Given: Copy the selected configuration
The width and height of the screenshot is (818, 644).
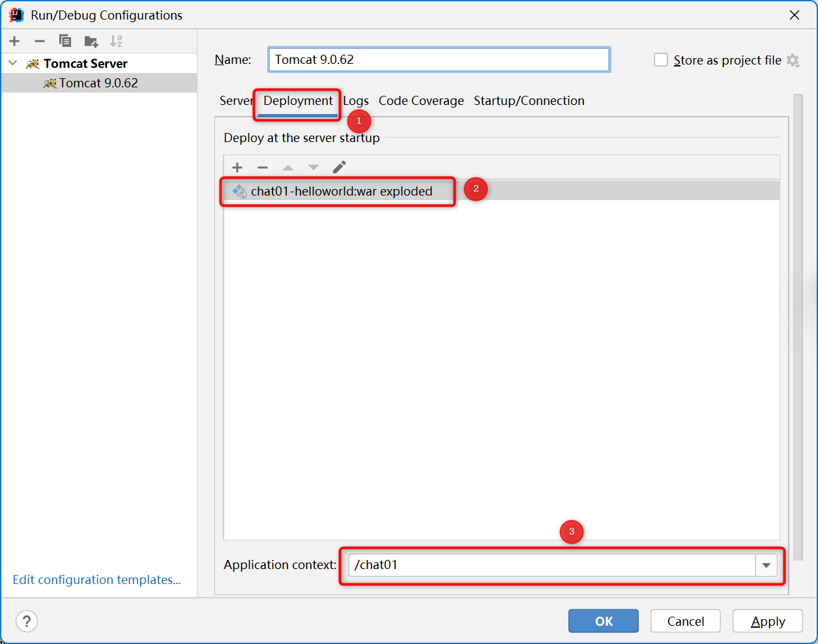Looking at the screenshot, I should pyautogui.click(x=65, y=41).
